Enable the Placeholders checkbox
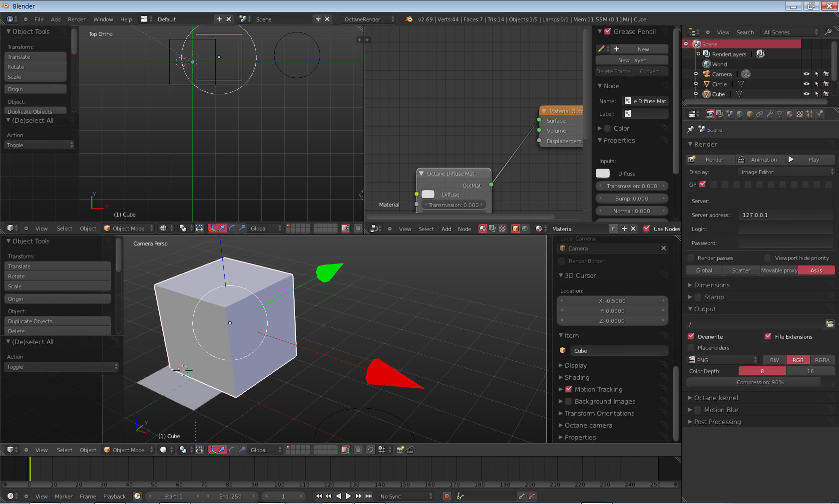 pyautogui.click(x=691, y=348)
